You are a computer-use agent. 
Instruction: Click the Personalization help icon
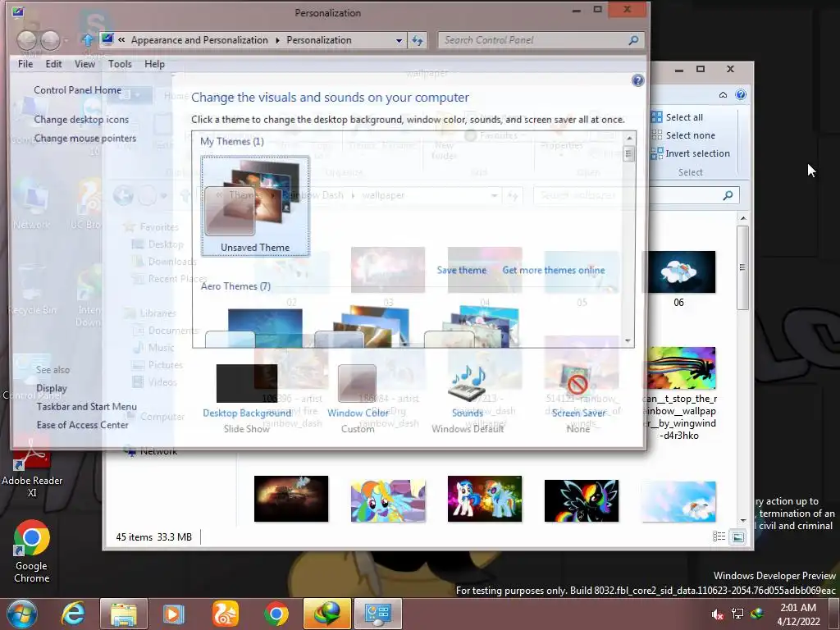(x=637, y=80)
